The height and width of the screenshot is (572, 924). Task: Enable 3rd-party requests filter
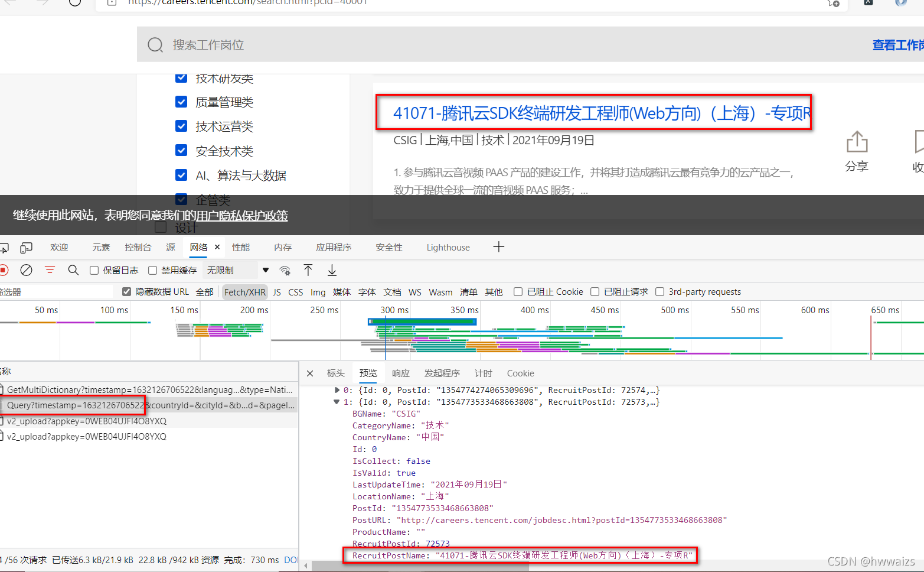[660, 291]
